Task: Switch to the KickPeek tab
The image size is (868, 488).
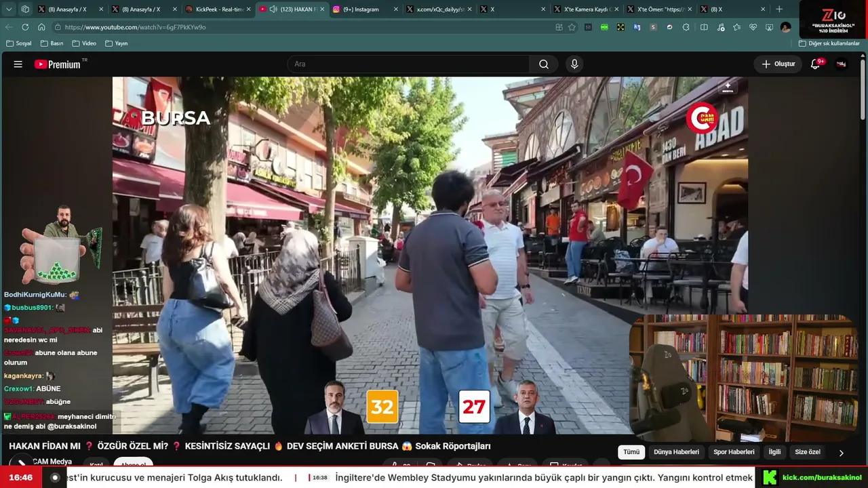Action: 217,9
